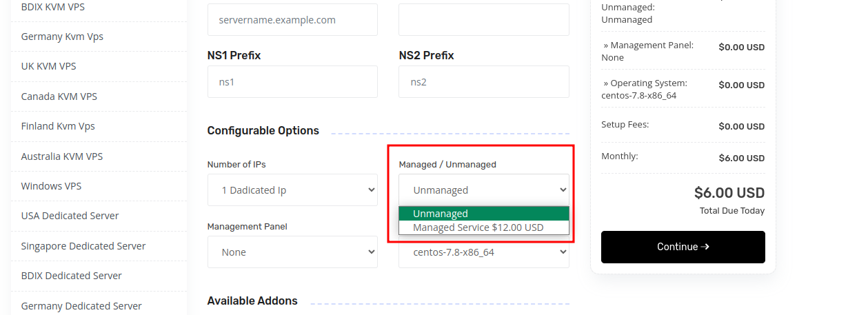Open Canada KVM VPS category
868x315 pixels.
click(59, 96)
